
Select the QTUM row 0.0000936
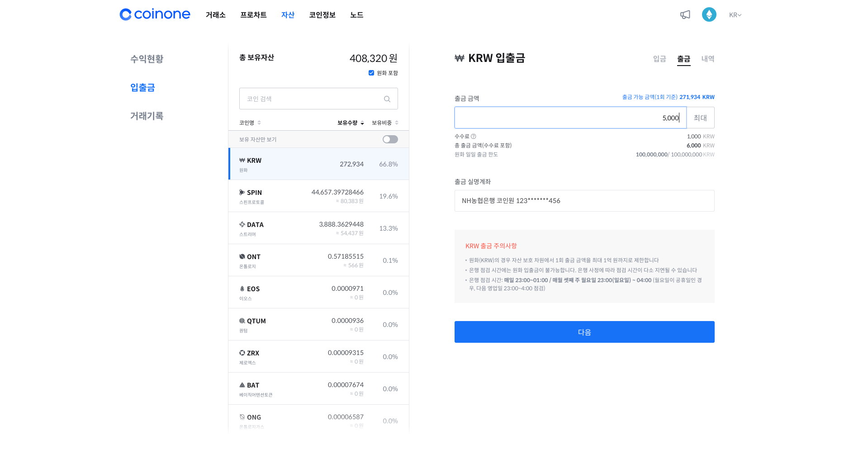(319, 324)
